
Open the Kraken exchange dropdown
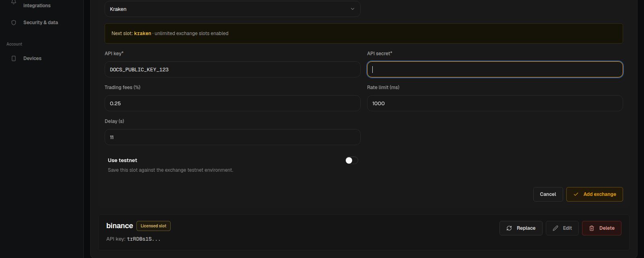click(232, 9)
